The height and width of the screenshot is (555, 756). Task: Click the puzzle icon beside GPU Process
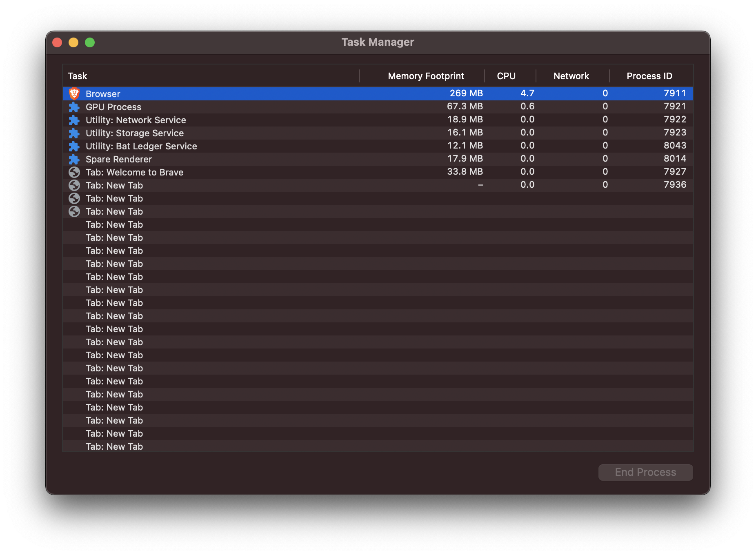(x=74, y=107)
